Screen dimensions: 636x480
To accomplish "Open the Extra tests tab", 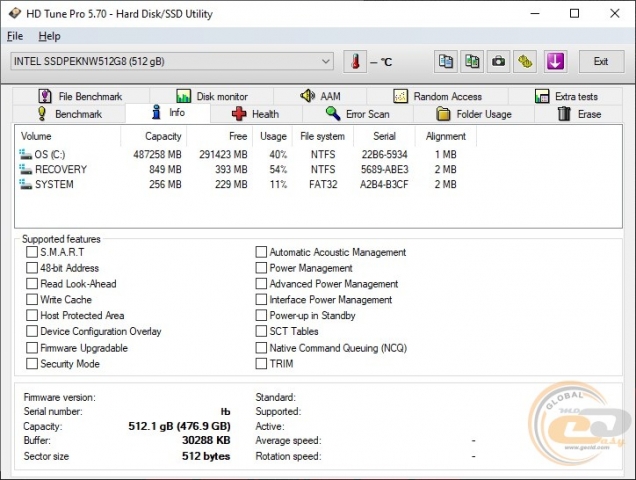I will pyautogui.click(x=566, y=96).
